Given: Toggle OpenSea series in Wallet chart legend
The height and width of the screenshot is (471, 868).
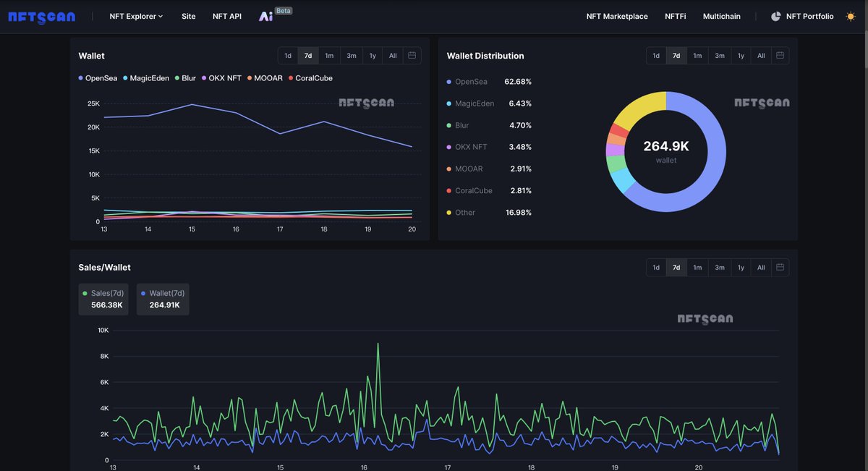Looking at the screenshot, I should (x=99, y=78).
